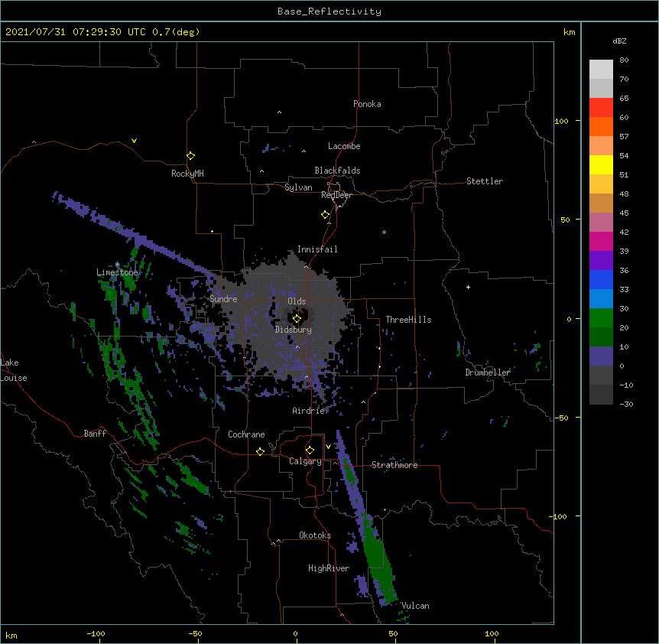This screenshot has width=659, height=644.
Task: Click the Lacombe map label
Action: [344, 146]
